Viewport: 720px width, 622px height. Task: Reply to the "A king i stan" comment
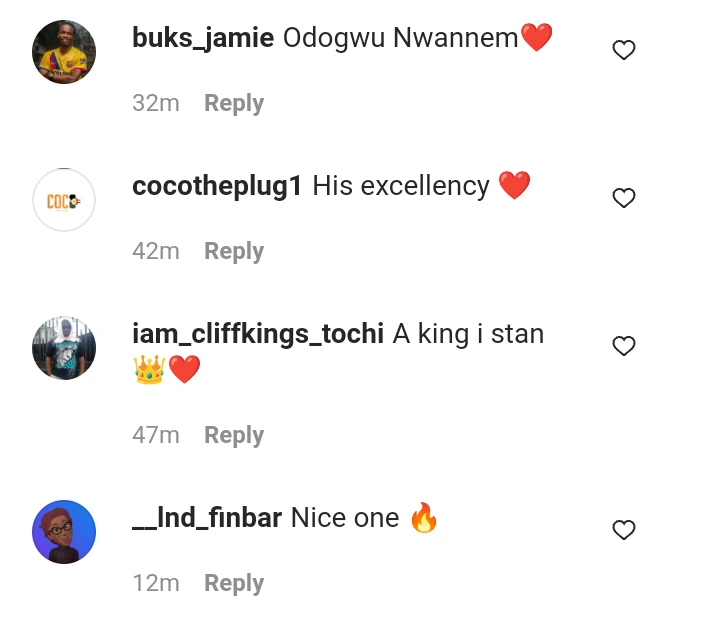click(x=234, y=435)
